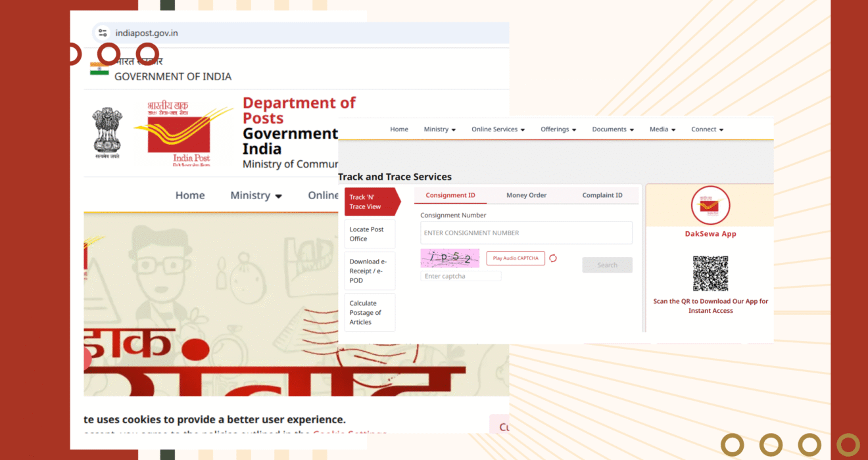Screen dimensions: 868x460
Task: Click the DakSewa App logo
Action: (x=710, y=206)
